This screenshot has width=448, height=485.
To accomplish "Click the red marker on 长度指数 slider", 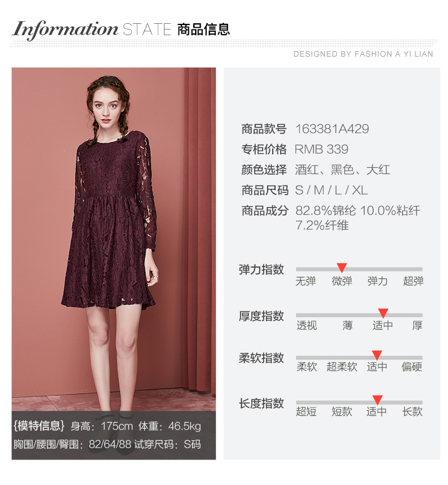I will (378, 400).
